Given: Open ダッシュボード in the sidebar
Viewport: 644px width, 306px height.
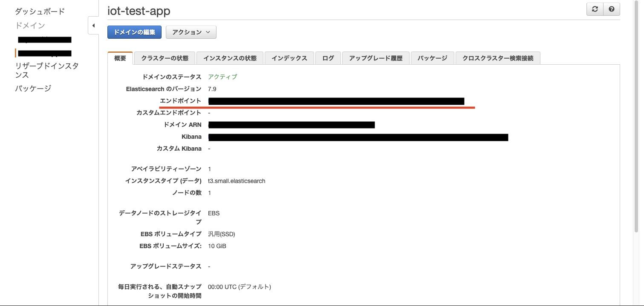Looking at the screenshot, I should [40, 11].
